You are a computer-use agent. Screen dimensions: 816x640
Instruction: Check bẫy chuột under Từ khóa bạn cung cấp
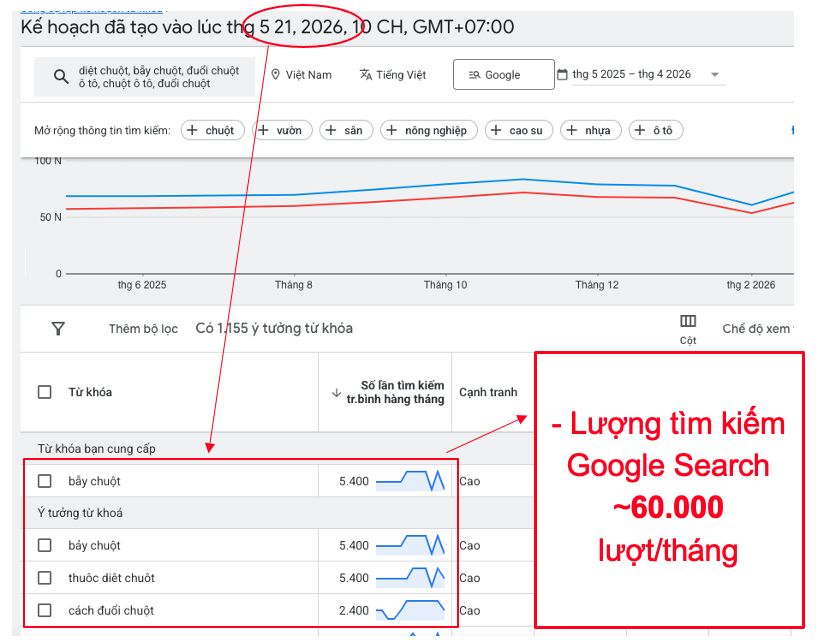tap(45, 481)
